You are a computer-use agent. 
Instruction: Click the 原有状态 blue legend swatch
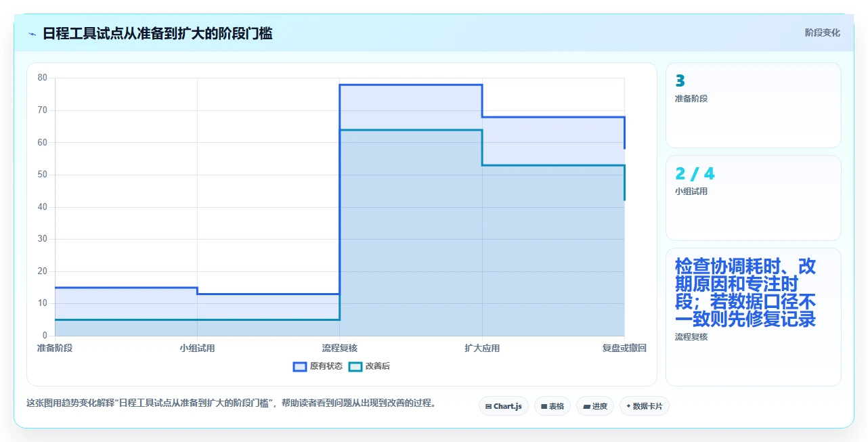300,366
